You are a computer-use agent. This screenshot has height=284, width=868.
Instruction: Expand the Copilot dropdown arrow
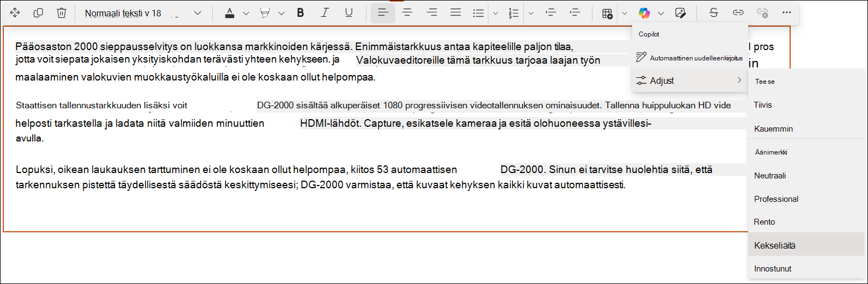661,13
